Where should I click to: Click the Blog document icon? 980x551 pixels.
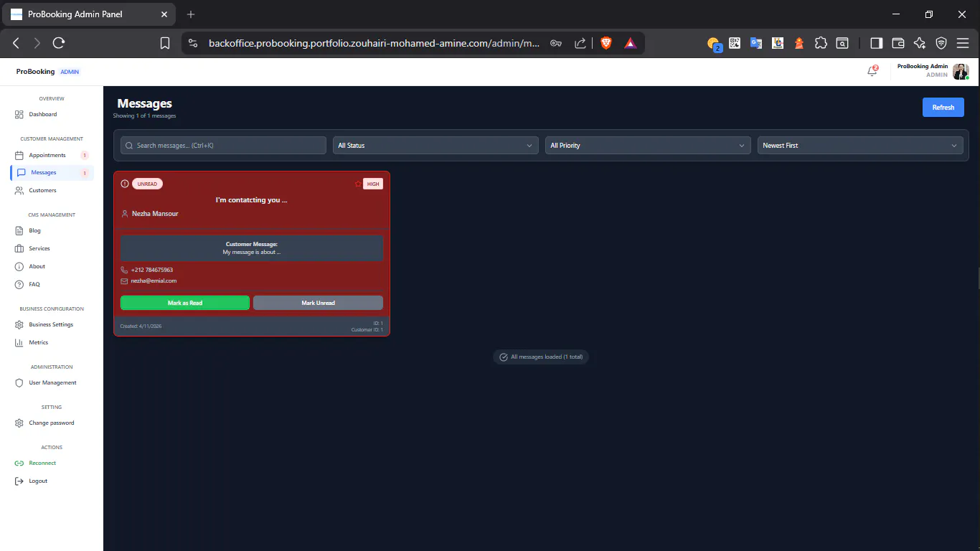(19, 231)
